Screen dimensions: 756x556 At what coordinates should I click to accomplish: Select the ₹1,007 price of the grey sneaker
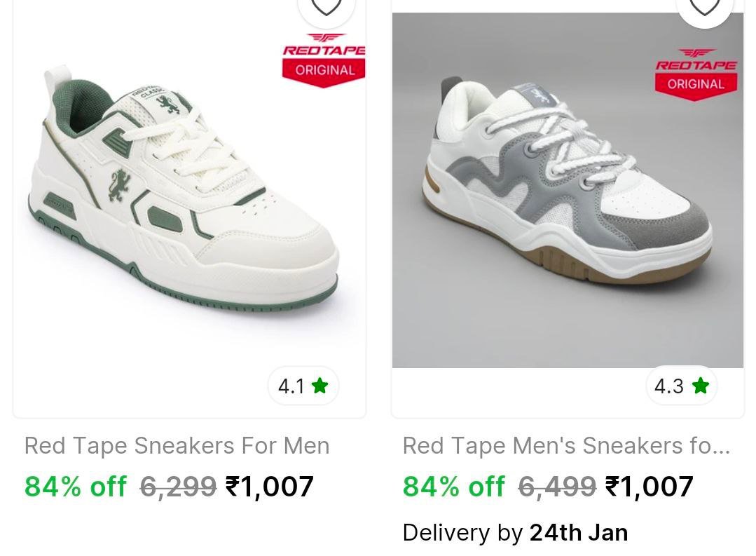click(649, 486)
